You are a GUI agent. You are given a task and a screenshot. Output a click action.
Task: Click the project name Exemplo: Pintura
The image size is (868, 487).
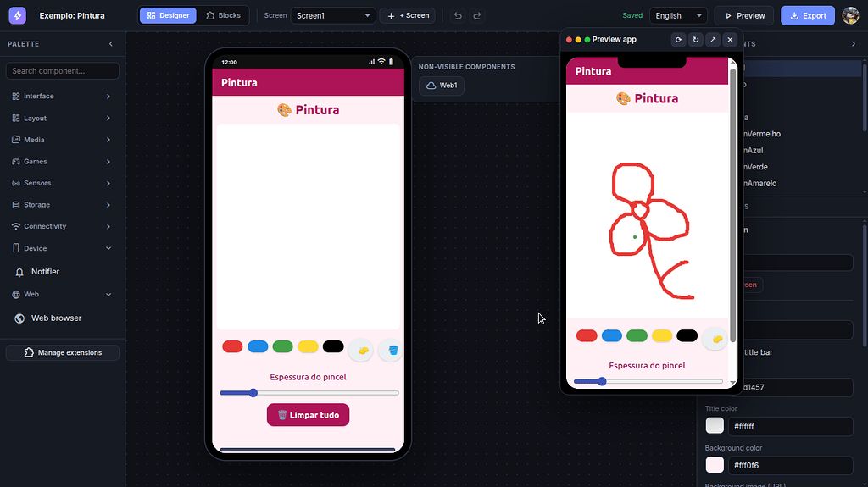click(72, 15)
